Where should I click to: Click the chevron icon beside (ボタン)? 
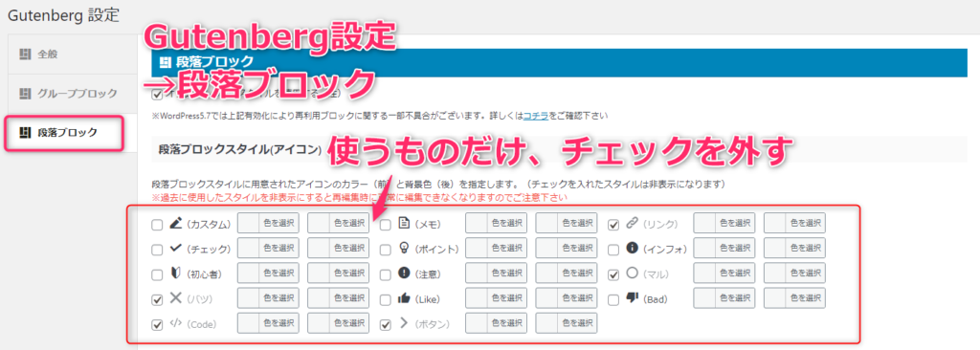(x=404, y=324)
